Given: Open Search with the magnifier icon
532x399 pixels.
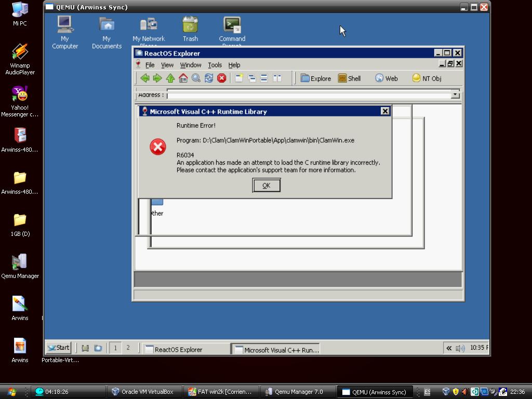Looking at the screenshot, I should tap(196, 78).
